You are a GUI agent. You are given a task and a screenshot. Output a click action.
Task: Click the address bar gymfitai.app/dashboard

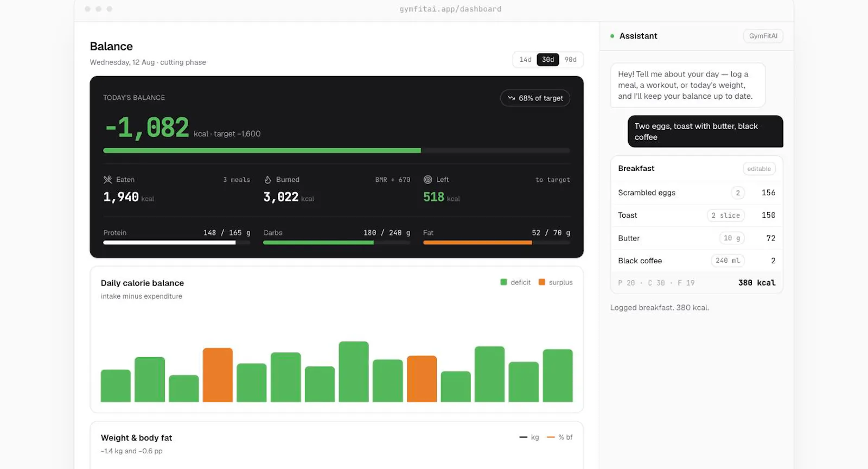(450, 9)
